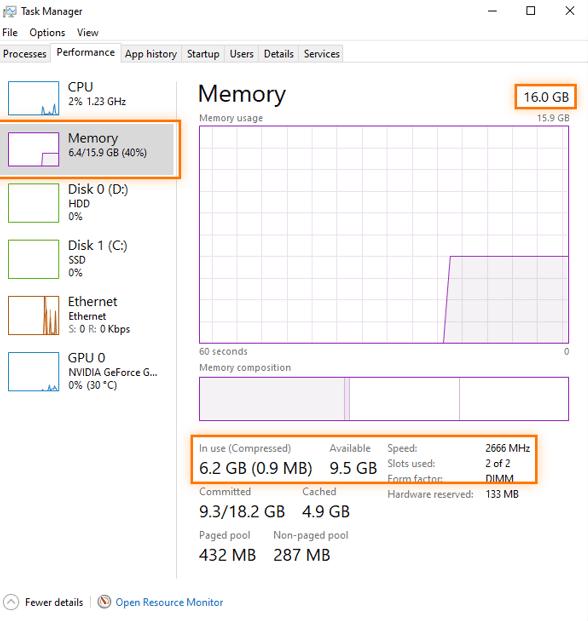This screenshot has width=588, height=621.
Task: Open Disk 0 (D:) HDD performance
Action: pyautogui.click(x=89, y=202)
